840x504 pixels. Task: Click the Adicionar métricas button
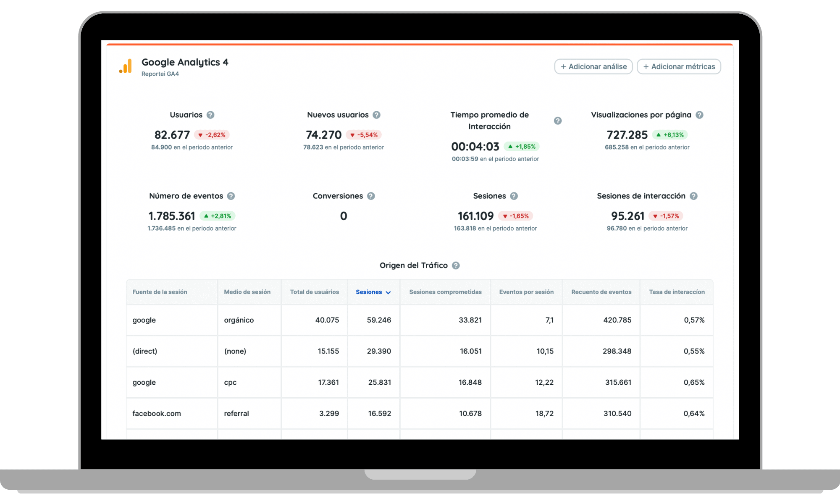point(679,67)
